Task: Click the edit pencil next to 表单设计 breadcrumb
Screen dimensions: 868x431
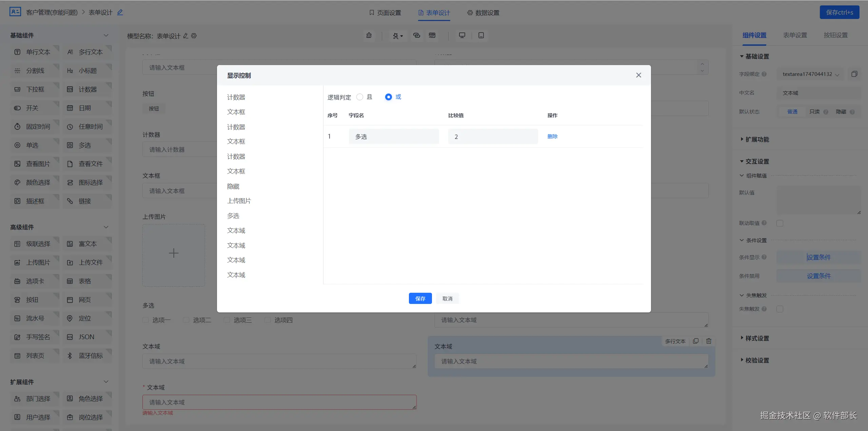Action: [120, 12]
